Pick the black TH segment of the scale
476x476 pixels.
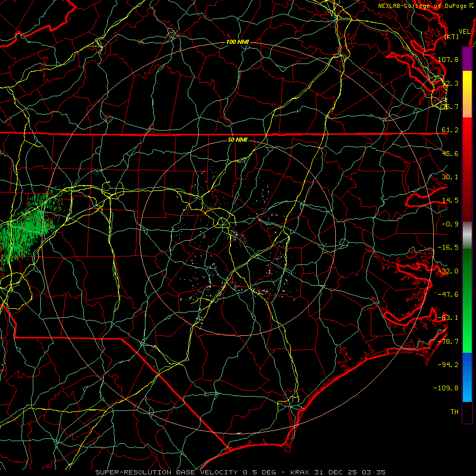pos(467,412)
